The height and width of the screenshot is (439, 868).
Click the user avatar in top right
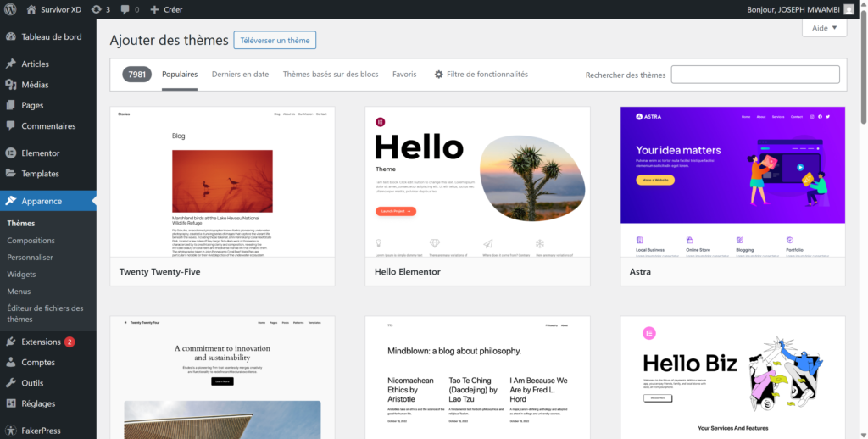click(x=849, y=9)
